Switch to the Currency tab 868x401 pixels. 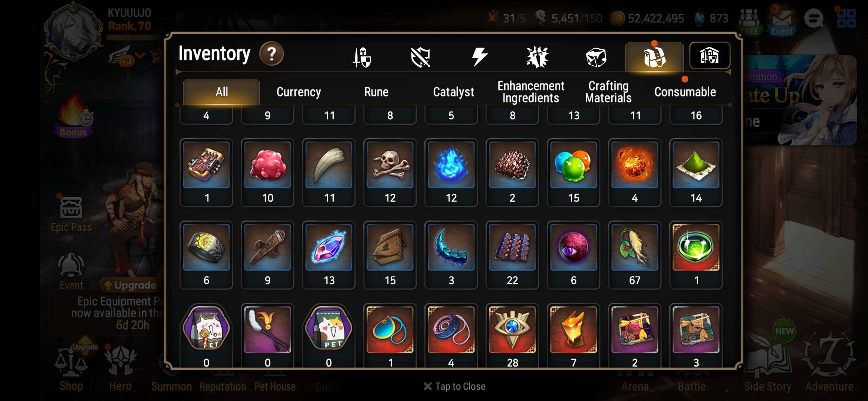(x=299, y=92)
